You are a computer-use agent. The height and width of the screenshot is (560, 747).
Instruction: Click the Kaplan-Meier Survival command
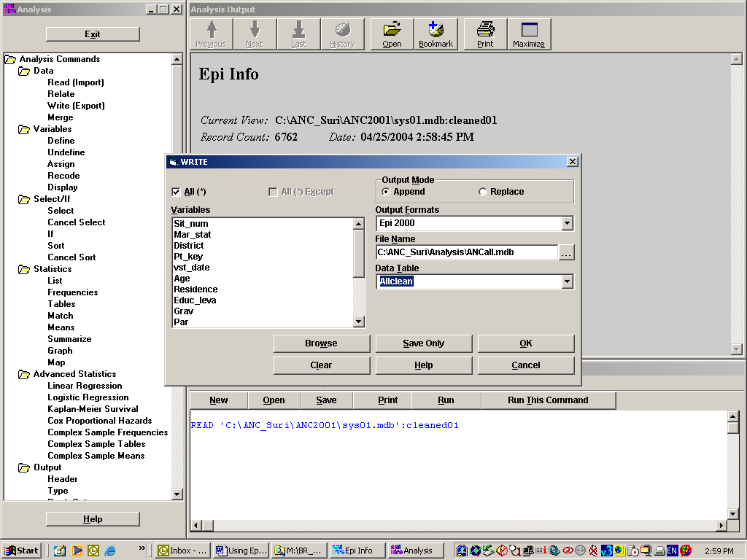(93, 409)
